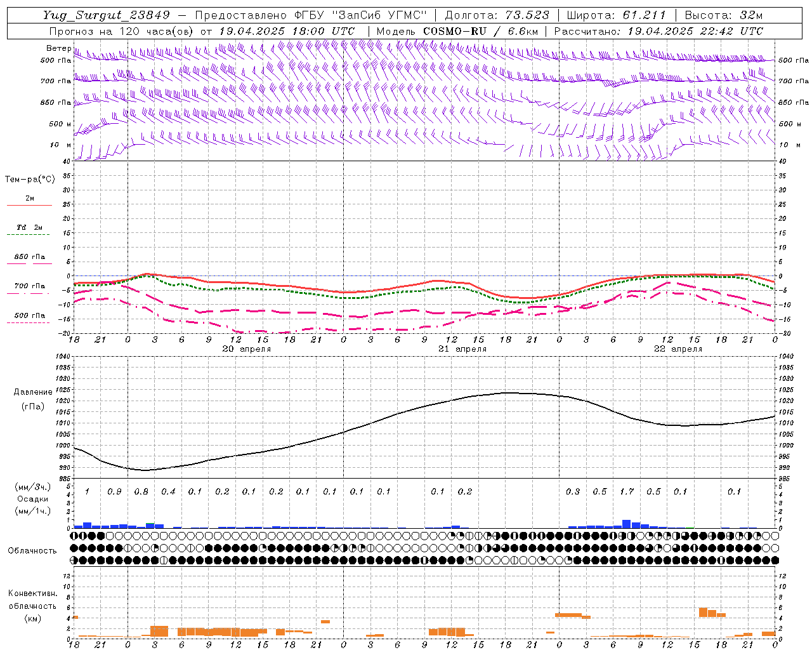Click the Рассчитано: 19.04.2025 22:42 UTC text
The image size is (812, 650).
point(658,31)
